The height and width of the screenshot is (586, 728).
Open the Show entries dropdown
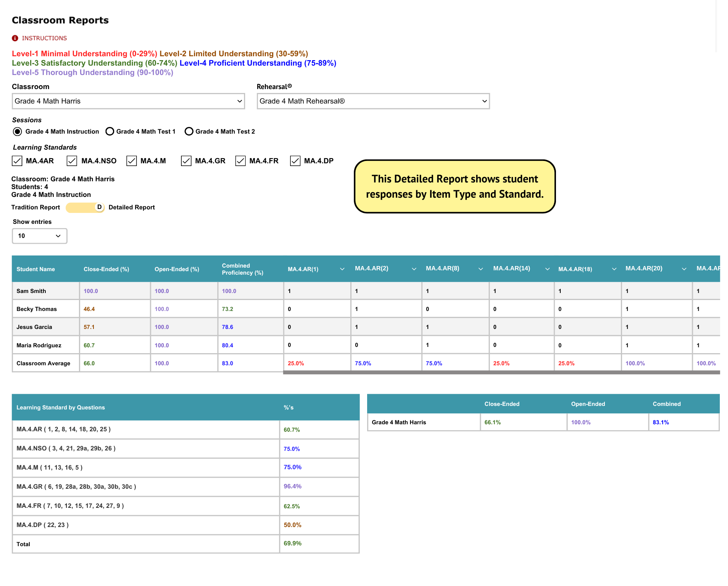coord(39,236)
